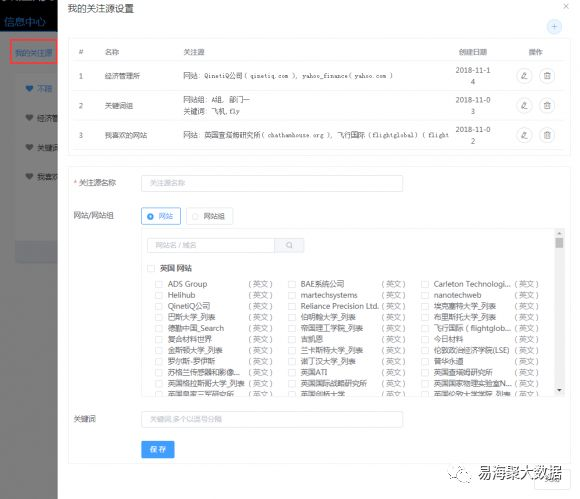
Task: Edit the 经济管理所 row
Action: [524, 76]
